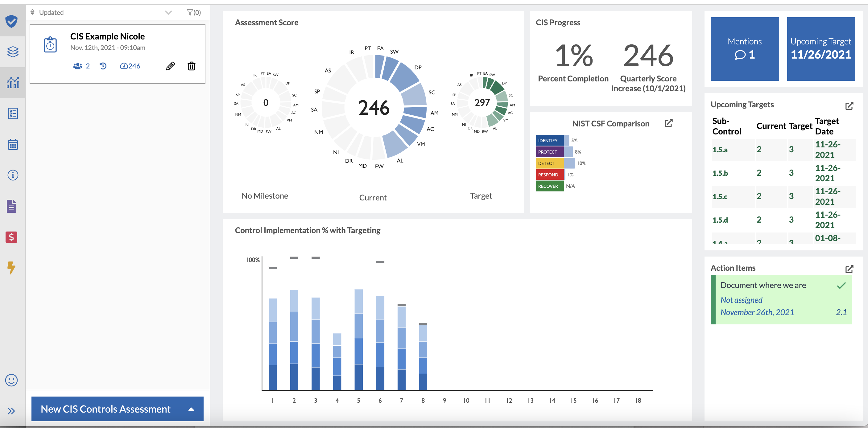Click the score gauge showing 246
Screen dimensions: 868x428
[x=130, y=66]
